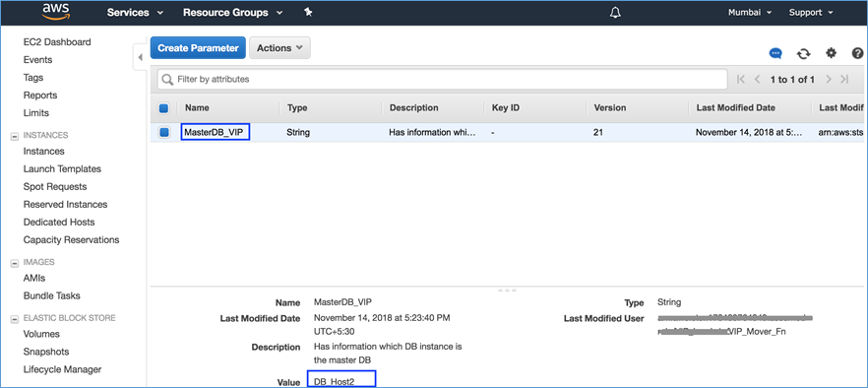
Task: Open the Actions dropdown button
Action: pos(279,47)
